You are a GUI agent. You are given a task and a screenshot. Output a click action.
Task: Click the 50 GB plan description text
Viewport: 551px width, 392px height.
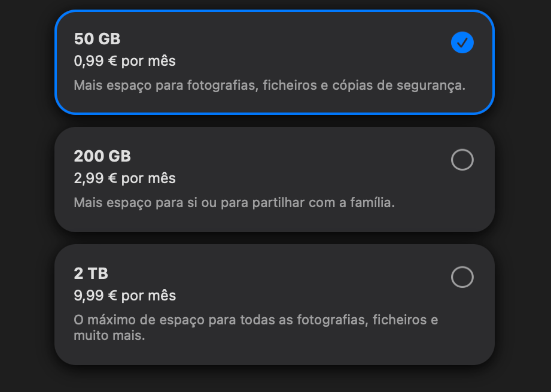[269, 86]
